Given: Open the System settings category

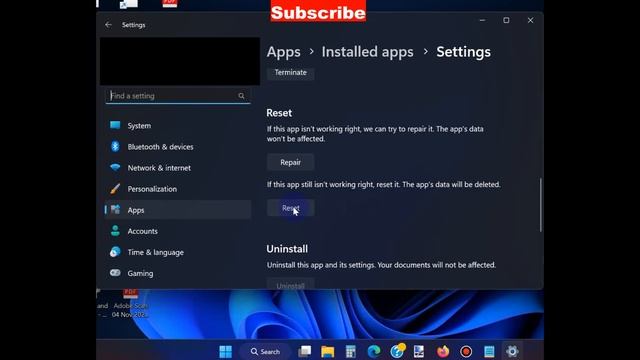Looking at the screenshot, I should coord(178,126).
